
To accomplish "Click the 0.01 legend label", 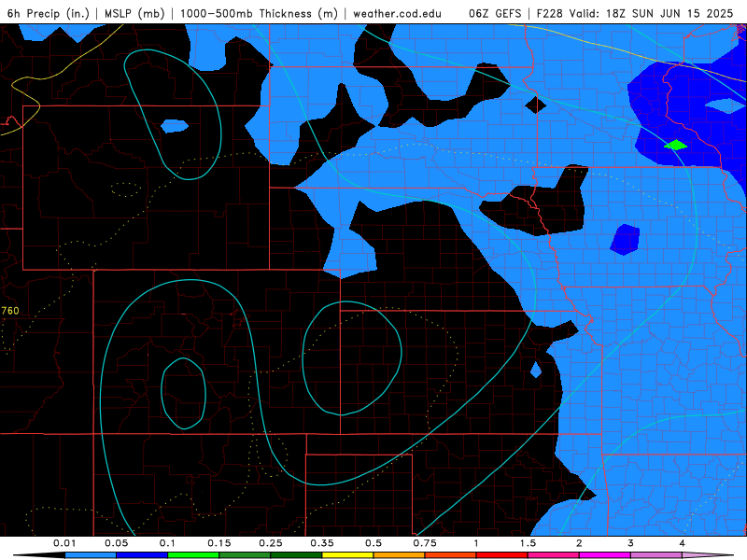I will coord(64,543).
